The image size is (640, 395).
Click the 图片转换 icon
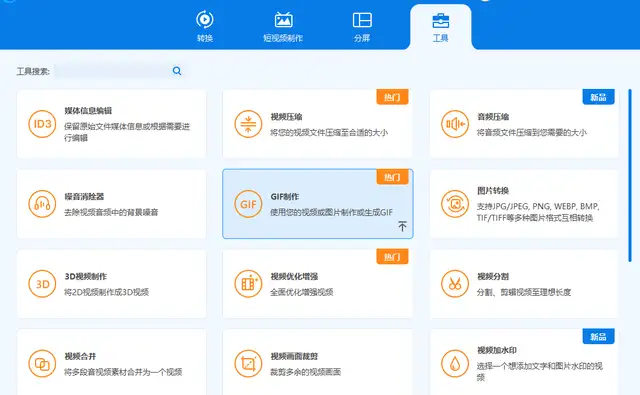point(455,204)
